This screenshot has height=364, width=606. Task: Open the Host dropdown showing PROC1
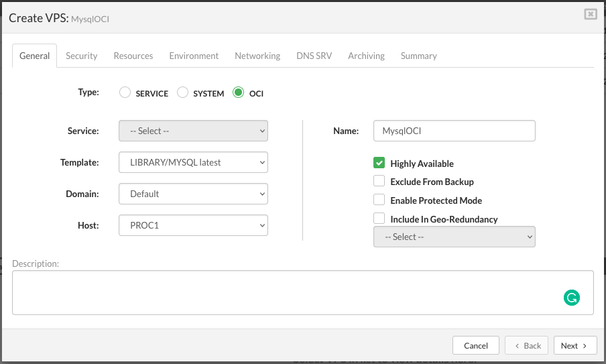click(x=193, y=225)
